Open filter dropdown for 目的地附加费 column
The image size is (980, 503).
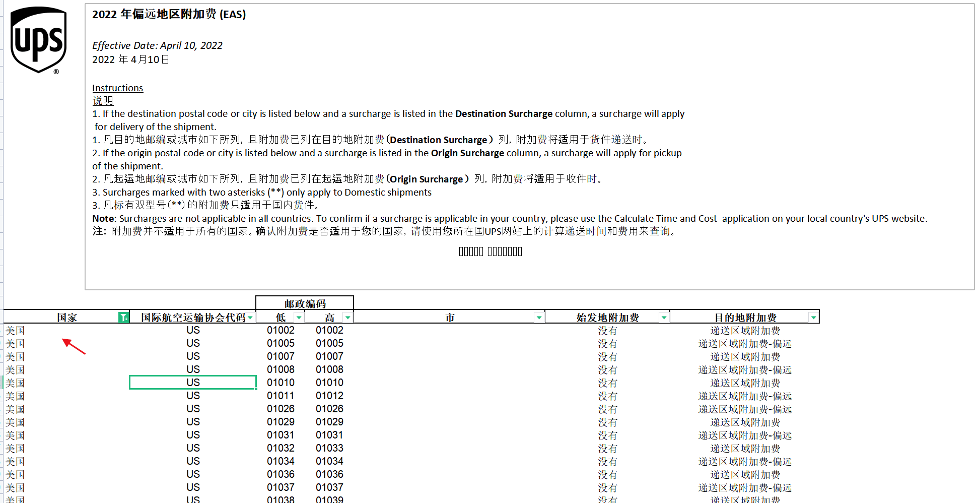coord(813,318)
